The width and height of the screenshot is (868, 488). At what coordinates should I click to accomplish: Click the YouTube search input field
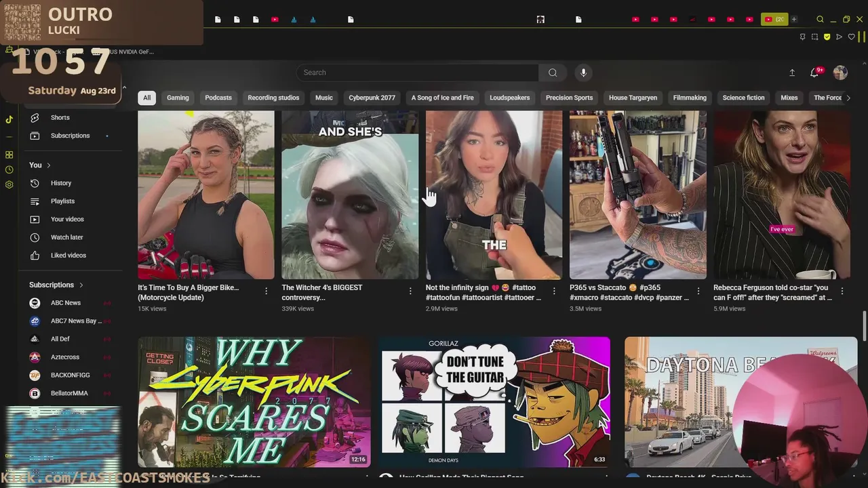click(417, 73)
